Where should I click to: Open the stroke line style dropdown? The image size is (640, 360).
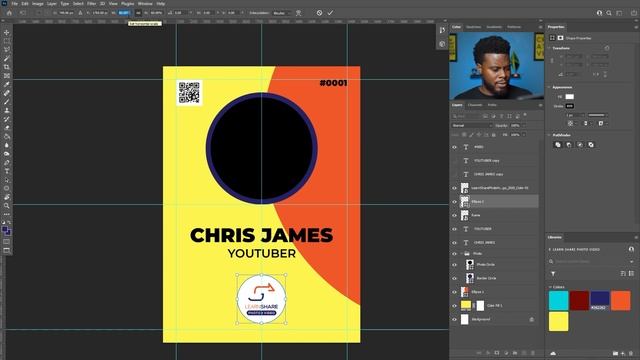(x=598, y=116)
